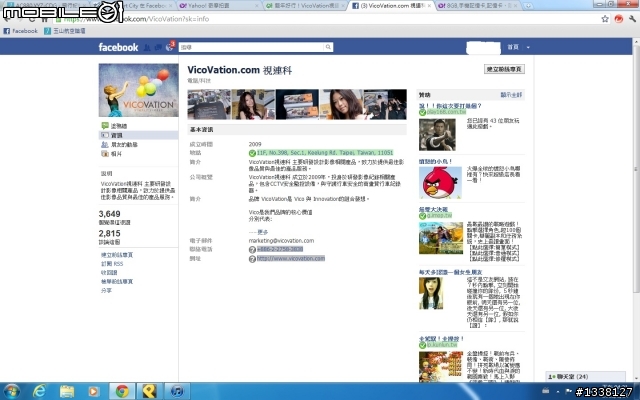
Task: Click the Angry Birds ad title link
Action: 435,162
